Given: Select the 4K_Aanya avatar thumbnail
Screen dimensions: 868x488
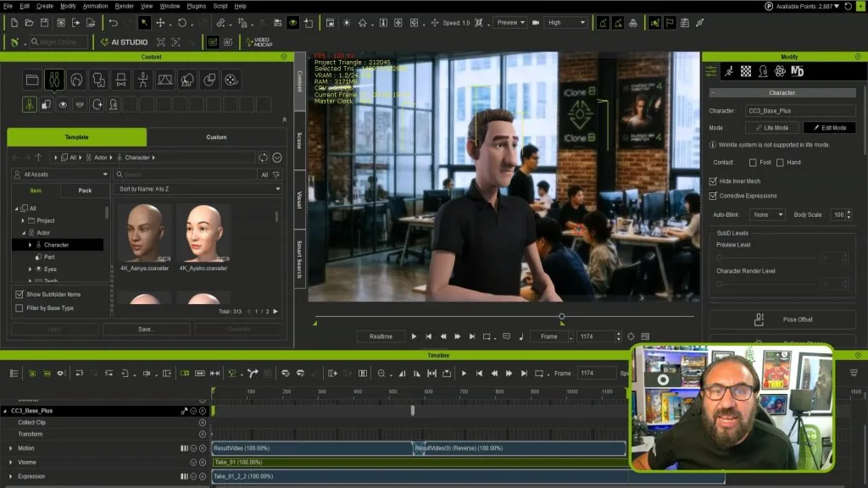Looking at the screenshot, I should pos(144,233).
